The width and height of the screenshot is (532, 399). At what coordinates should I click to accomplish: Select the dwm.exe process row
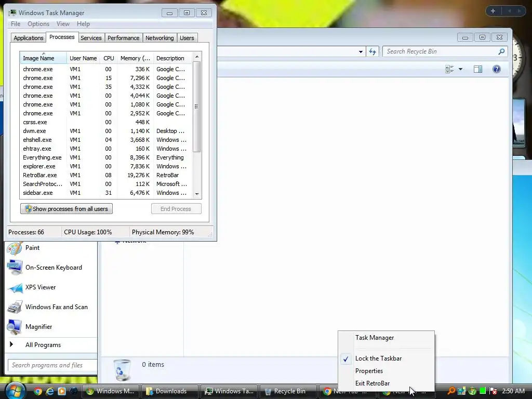(x=106, y=131)
